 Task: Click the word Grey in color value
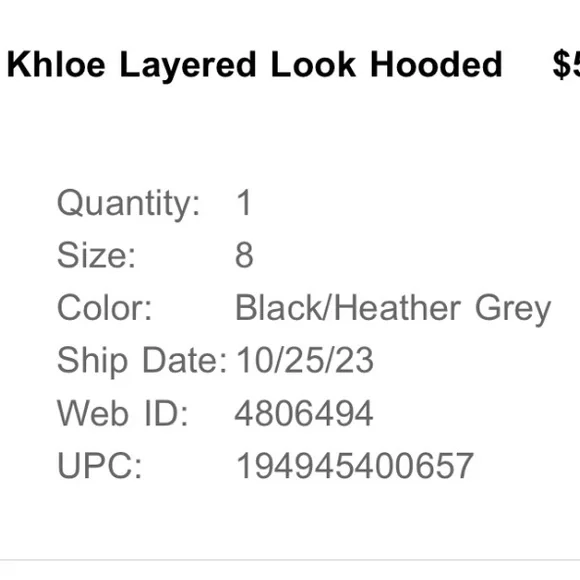click(x=513, y=309)
